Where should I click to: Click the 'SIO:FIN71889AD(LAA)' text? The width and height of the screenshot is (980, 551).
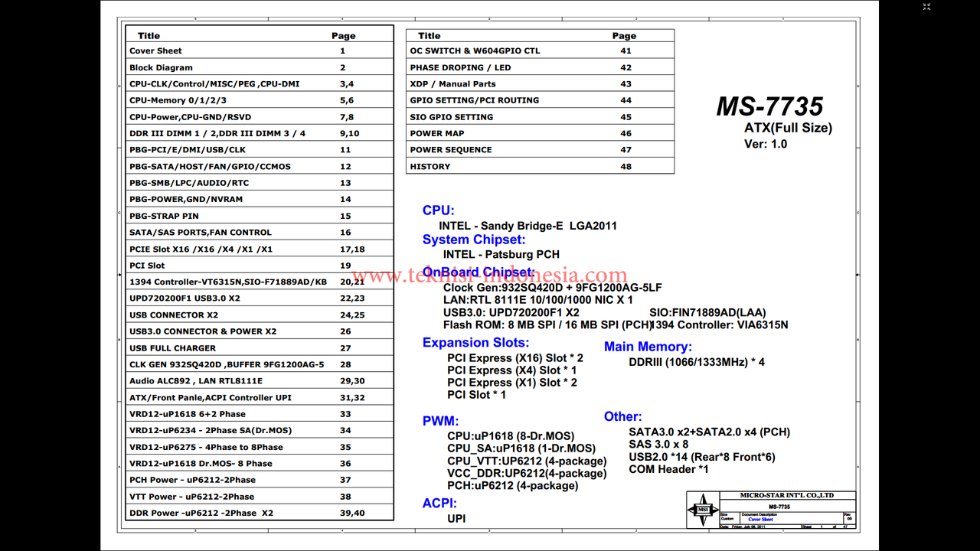(707, 312)
